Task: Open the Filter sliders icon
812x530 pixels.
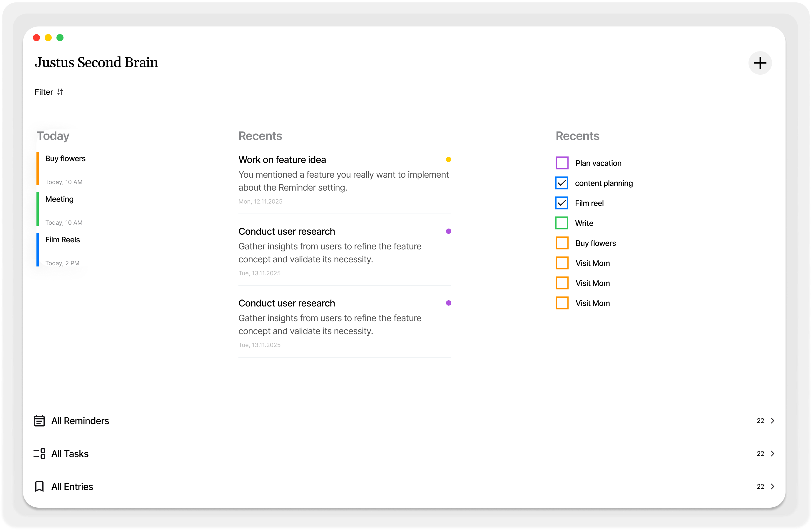Action: (60, 92)
